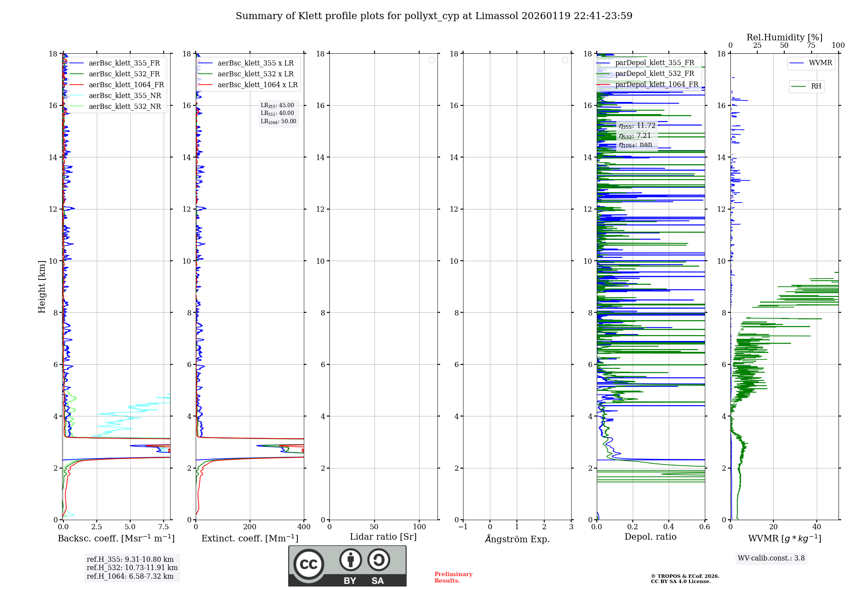
Task: Click the reference height annotation box
Action: tap(132, 568)
